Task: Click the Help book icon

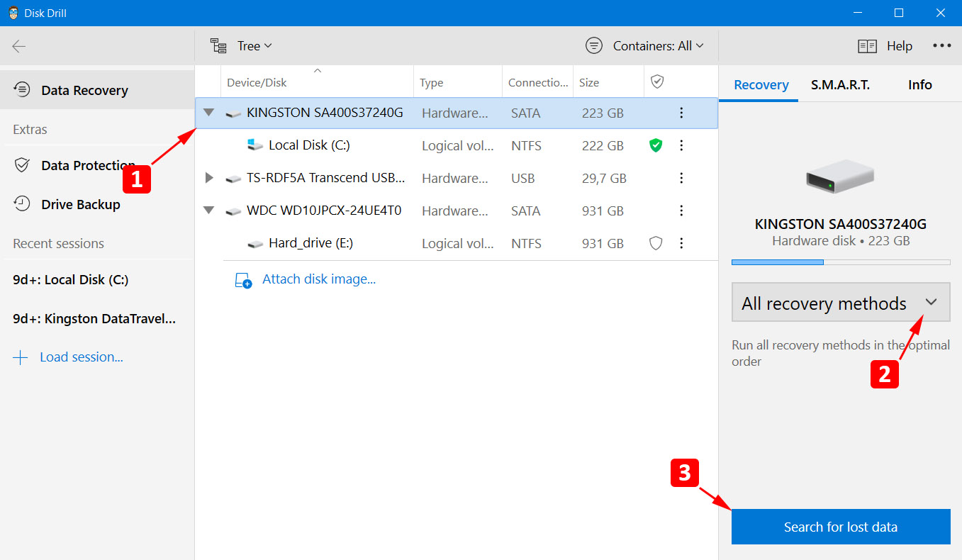Action: click(x=867, y=46)
